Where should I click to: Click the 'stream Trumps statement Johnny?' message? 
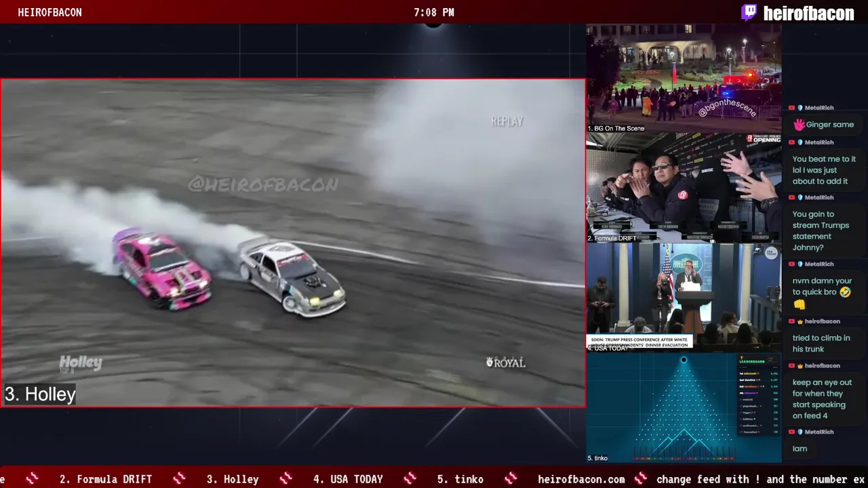click(824, 230)
